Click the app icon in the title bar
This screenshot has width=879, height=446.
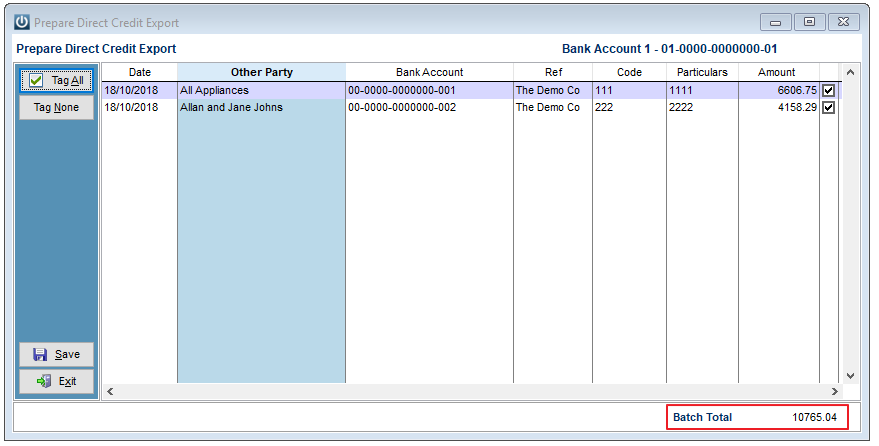[22, 22]
